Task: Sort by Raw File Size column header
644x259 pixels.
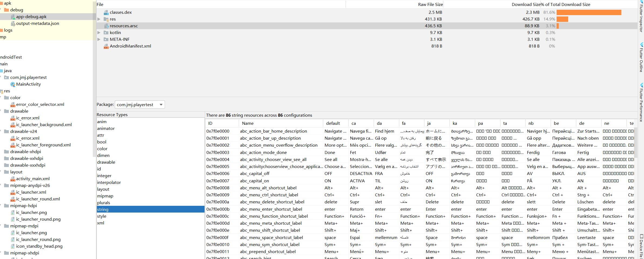Action: [x=394, y=5]
